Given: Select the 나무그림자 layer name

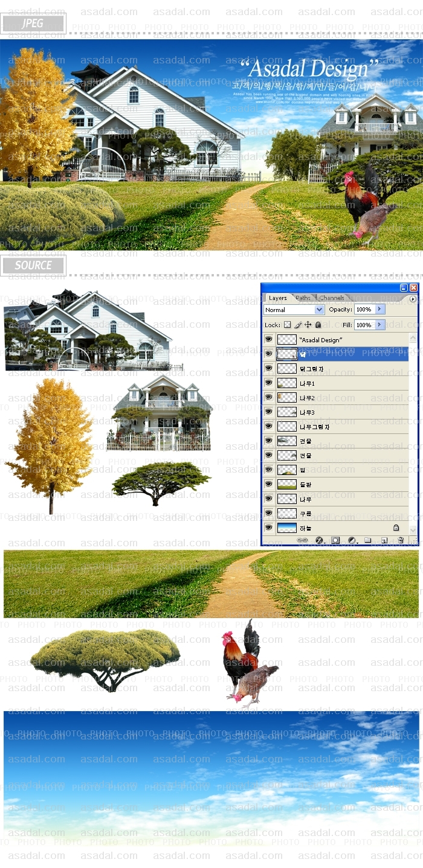Looking at the screenshot, I should 314,427.
